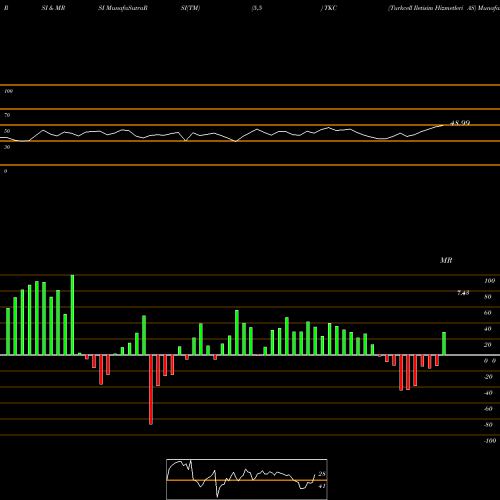Click the 7.43 value label
Viewport: 500px width, 500px height.
(x=463, y=293)
